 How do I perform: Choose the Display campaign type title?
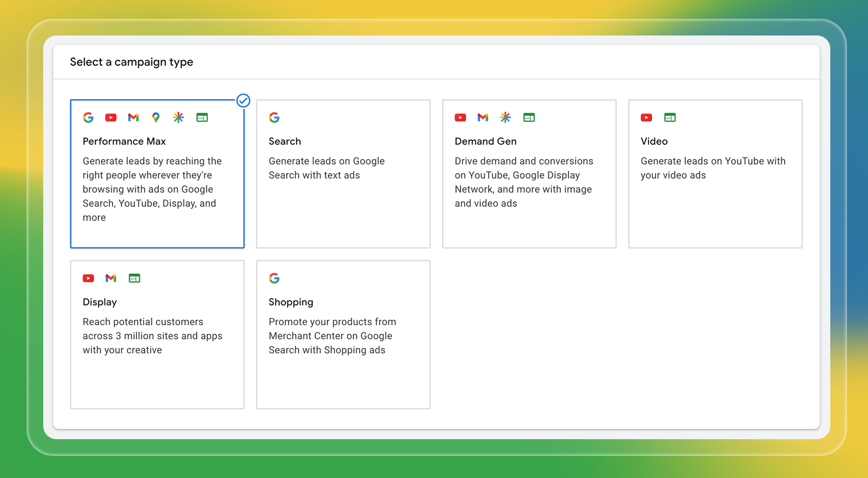point(100,302)
